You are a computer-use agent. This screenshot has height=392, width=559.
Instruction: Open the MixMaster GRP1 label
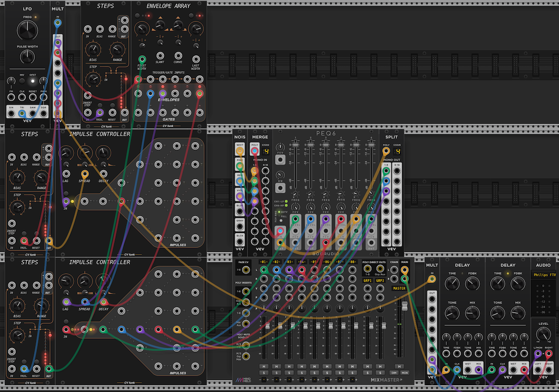pos(368,281)
